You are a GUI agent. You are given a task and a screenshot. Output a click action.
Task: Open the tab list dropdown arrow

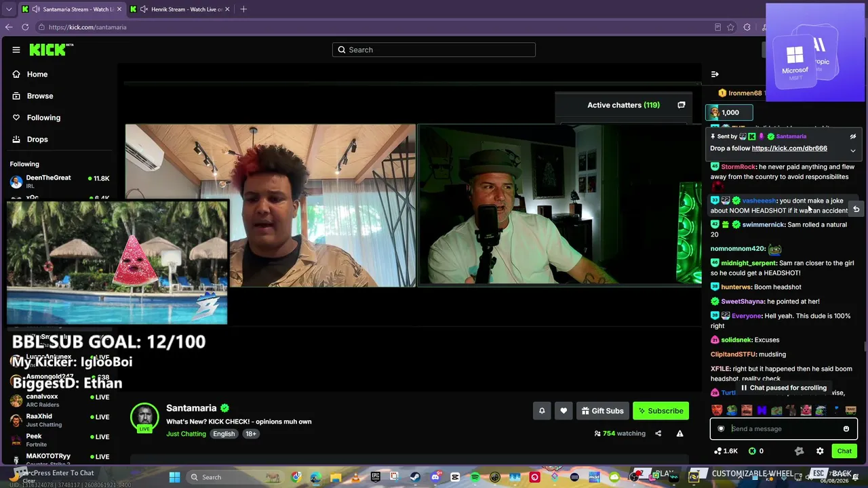pos(8,9)
